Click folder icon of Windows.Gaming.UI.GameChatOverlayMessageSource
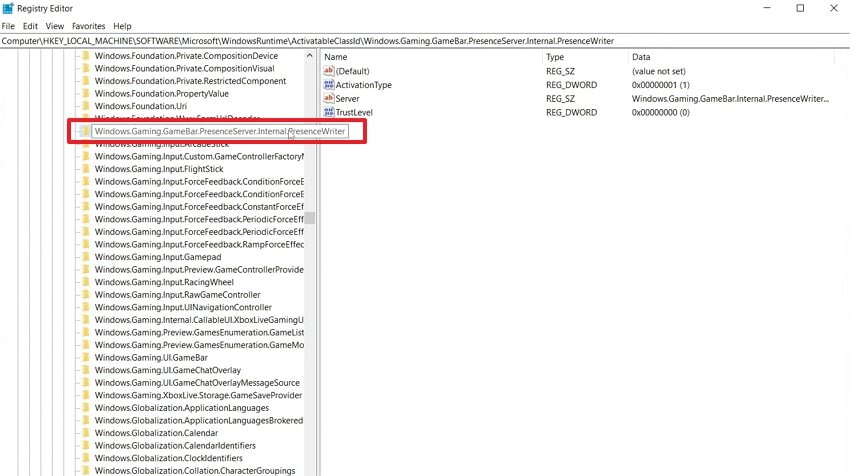 click(86, 383)
